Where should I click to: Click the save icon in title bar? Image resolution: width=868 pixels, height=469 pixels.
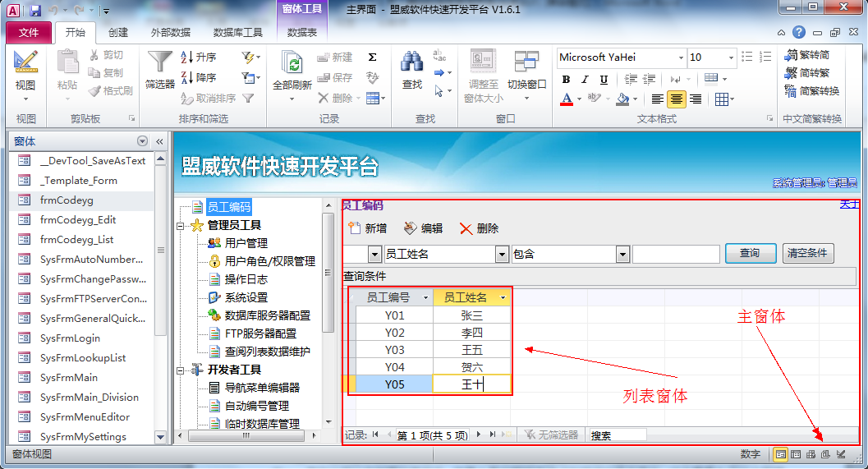35,10
